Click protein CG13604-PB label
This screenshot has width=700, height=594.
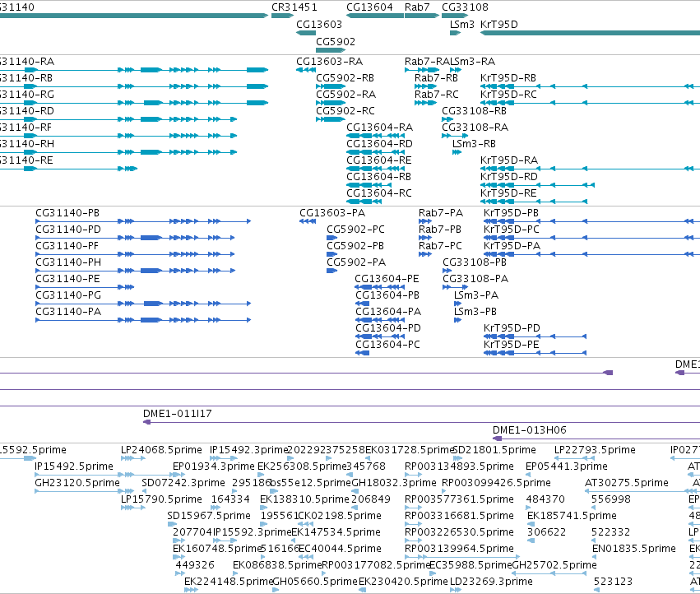(x=387, y=295)
